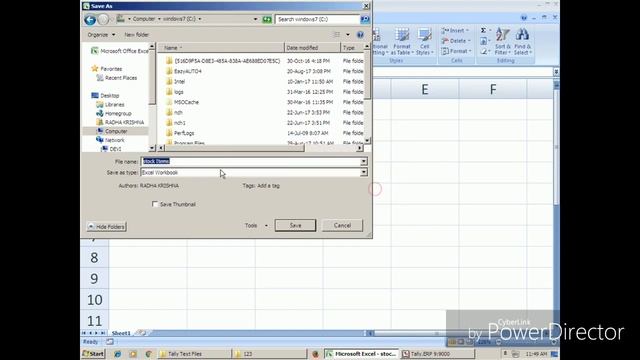Click in the Search windows7 (C:) box
The width and height of the screenshot is (640, 360).
317,19
